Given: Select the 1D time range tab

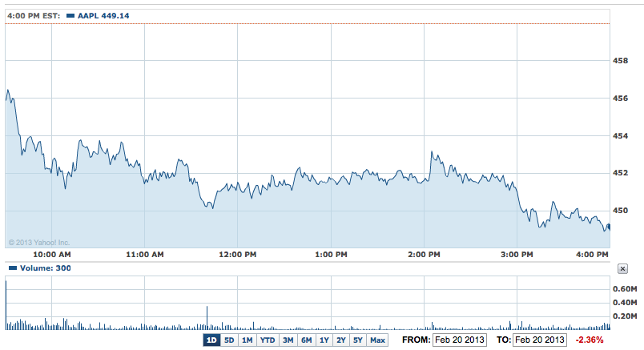Looking at the screenshot, I should 211,340.
